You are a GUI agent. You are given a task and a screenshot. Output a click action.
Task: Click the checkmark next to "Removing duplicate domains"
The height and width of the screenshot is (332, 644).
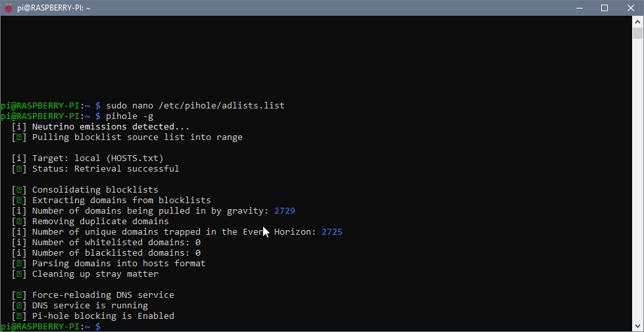(x=19, y=222)
